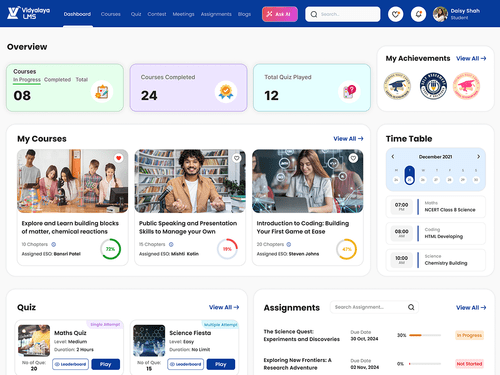
Task: Click the Courses clipboard icon
Action: click(x=102, y=92)
